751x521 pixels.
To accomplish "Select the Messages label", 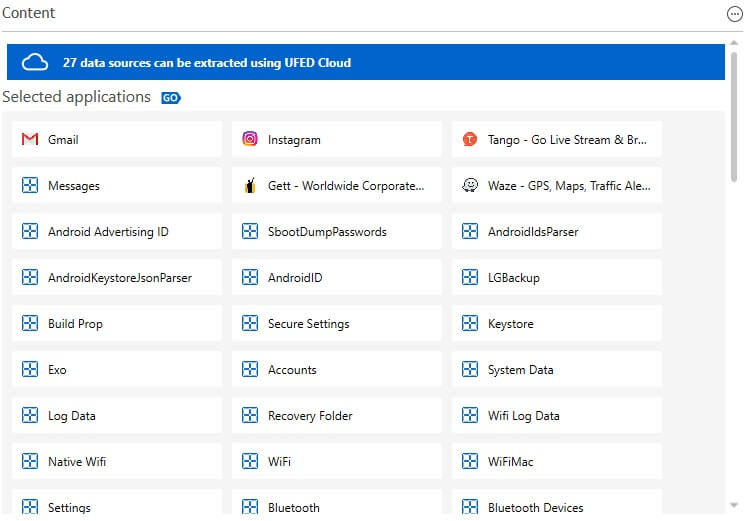I will click(x=74, y=186).
